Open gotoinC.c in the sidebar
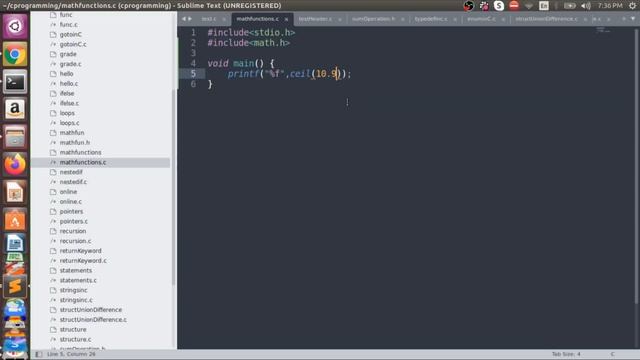 click(73, 44)
